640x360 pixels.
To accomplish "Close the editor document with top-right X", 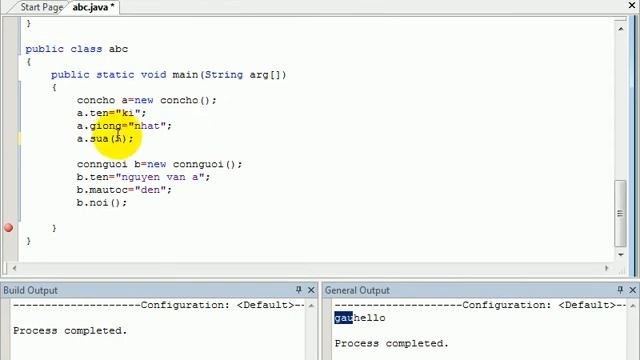I will [x=632, y=6].
